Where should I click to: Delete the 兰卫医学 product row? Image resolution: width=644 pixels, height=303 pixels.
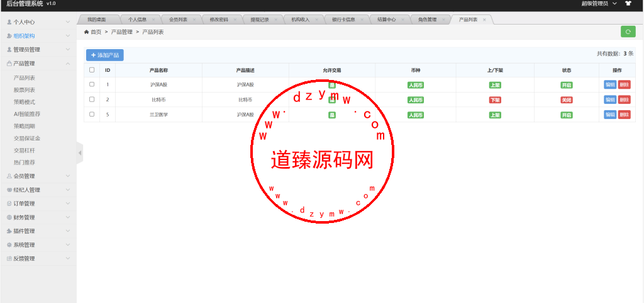tap(625, 115)
